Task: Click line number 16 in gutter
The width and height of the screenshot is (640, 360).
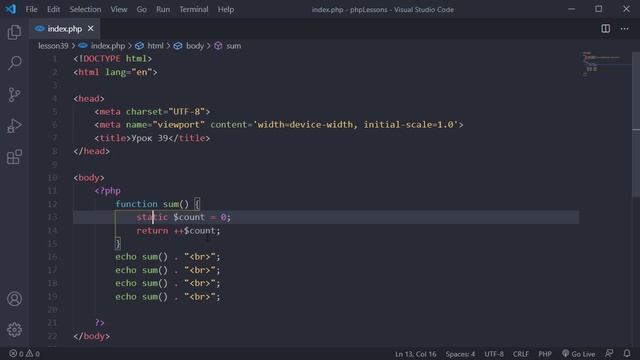Action: [53, 257]
